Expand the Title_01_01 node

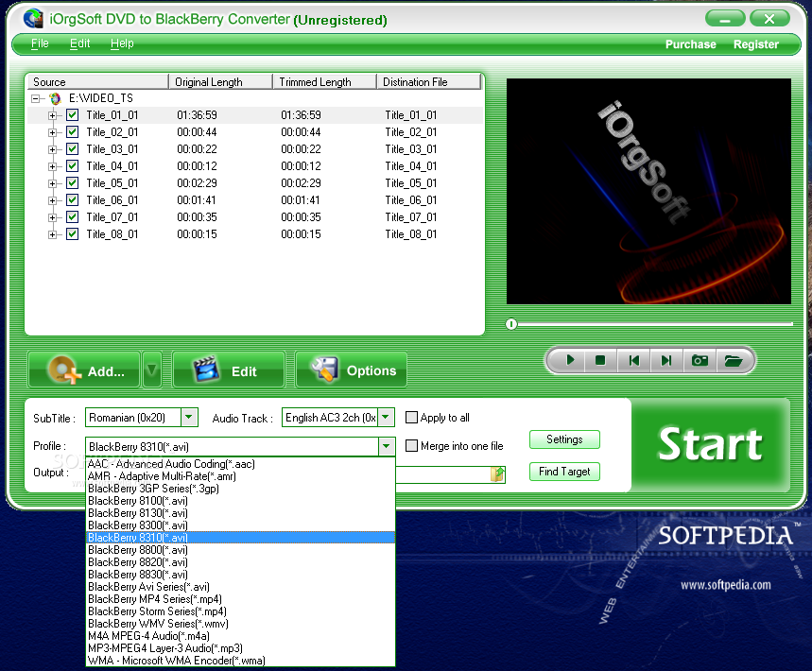pos(52,115)
